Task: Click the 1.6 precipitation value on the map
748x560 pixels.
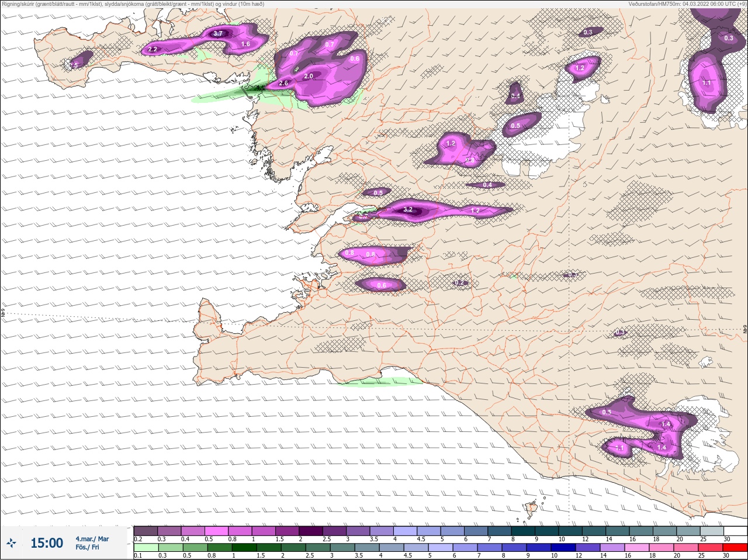Action: (245, 44)
